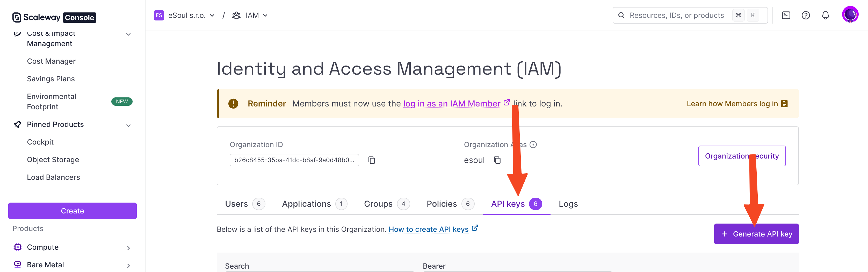Switch to the Users tab
This screenshot has height=272, width=868.
click(x=236, y=204)
